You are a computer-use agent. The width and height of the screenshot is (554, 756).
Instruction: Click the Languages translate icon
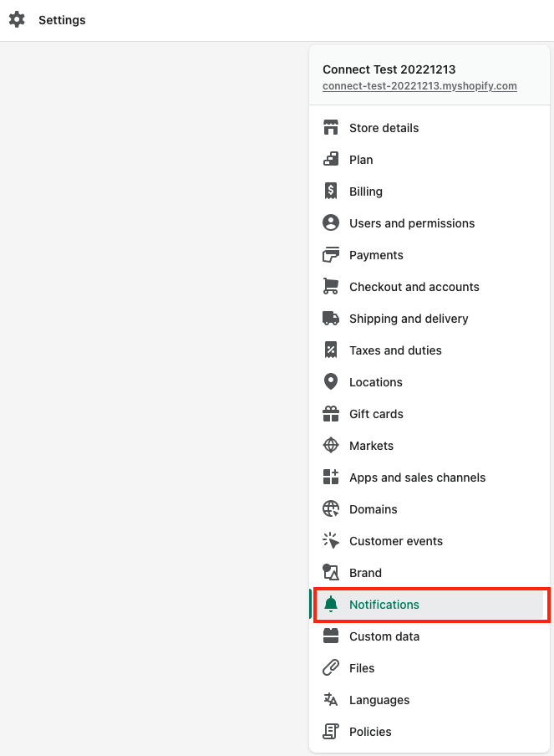coord(331,700)
